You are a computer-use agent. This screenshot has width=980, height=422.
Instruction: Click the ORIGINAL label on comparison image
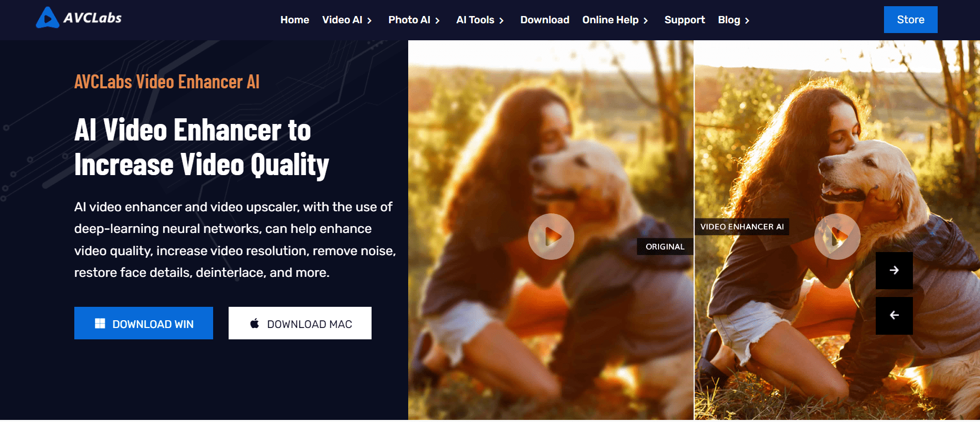tap(665, 246)
